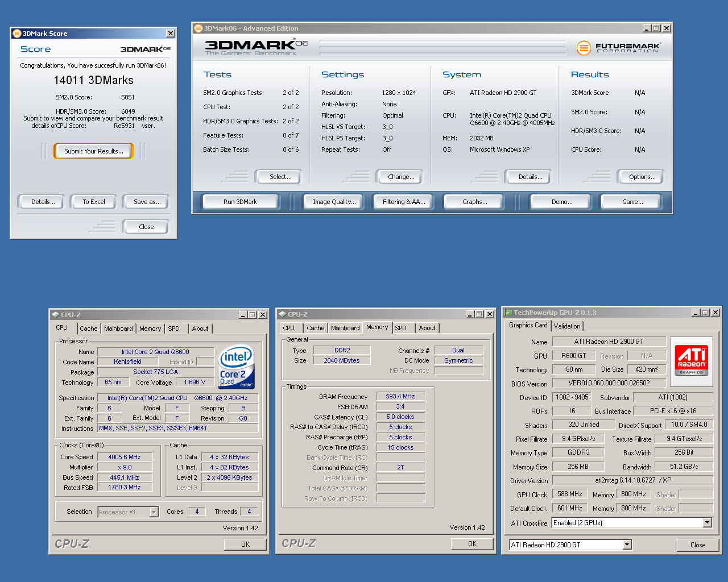Click the Core Voltage value 1.696 V
This screenshot has width=728, height=582.
pyautogui.click(x=195, y=382)
